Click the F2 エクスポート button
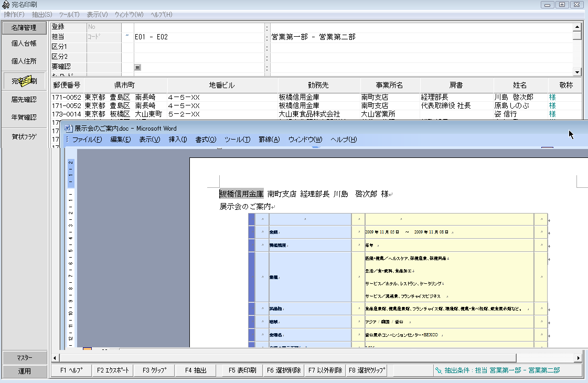Viewport: 588px width, 383px height. [112, 370]
